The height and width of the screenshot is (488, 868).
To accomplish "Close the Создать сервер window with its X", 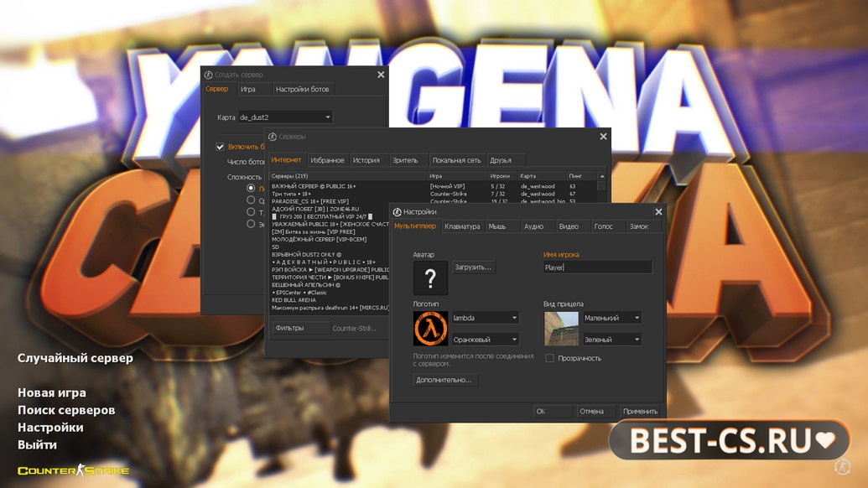I will click(x=381, y=74).
